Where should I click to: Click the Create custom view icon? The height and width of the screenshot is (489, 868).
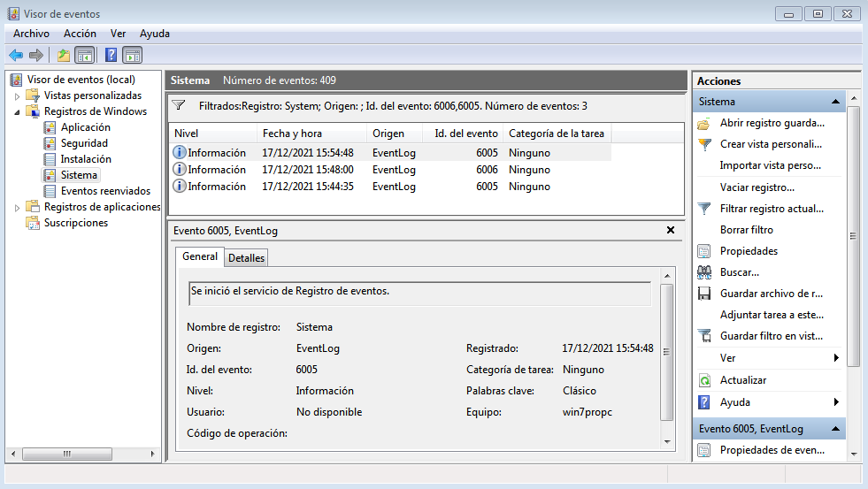tap(704, 144)
